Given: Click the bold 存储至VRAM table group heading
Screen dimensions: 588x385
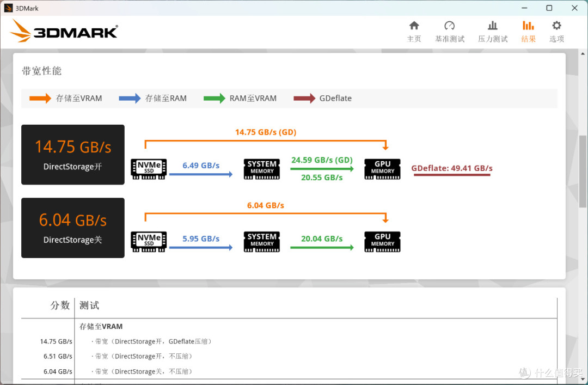Looking at the screenshot, I should (x=101, y=327).
